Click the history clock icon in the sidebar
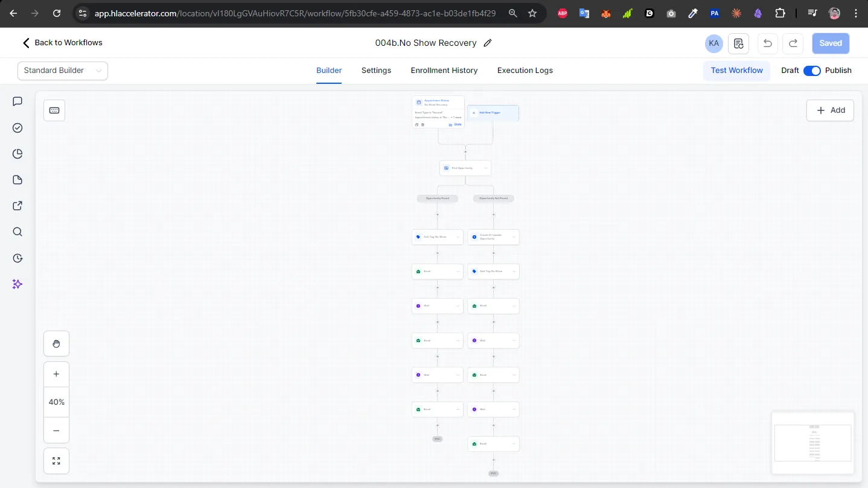Screen dimensions: 868x488 point(18,258)
